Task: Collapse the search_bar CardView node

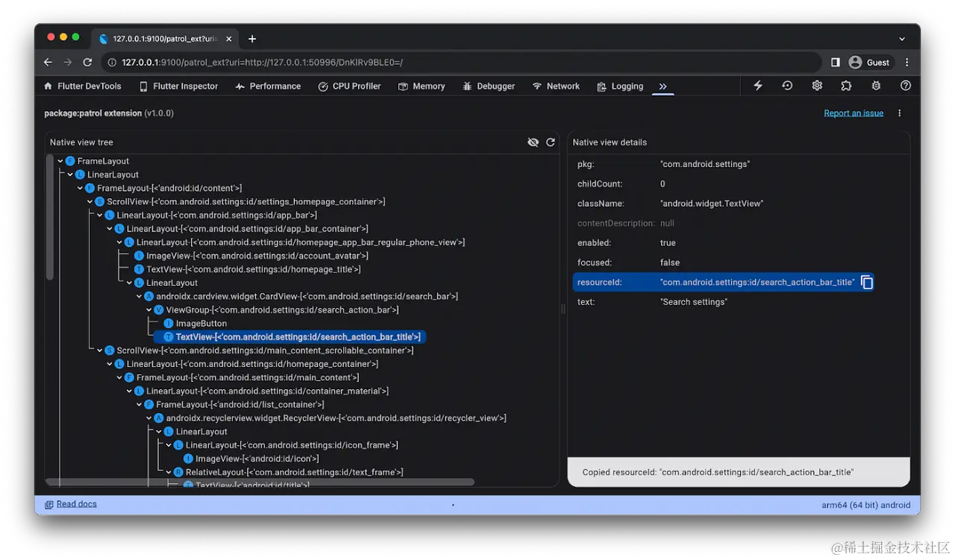Action: 139,297
